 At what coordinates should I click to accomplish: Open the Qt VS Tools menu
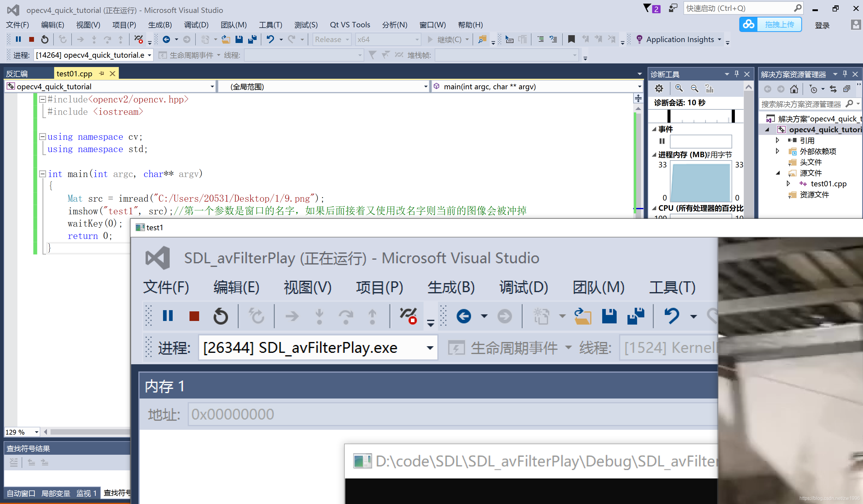[x=350, y=25]
